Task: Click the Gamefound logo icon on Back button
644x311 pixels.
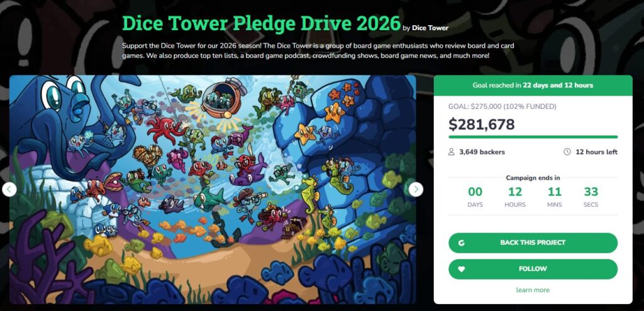Action: click(461, 243)
